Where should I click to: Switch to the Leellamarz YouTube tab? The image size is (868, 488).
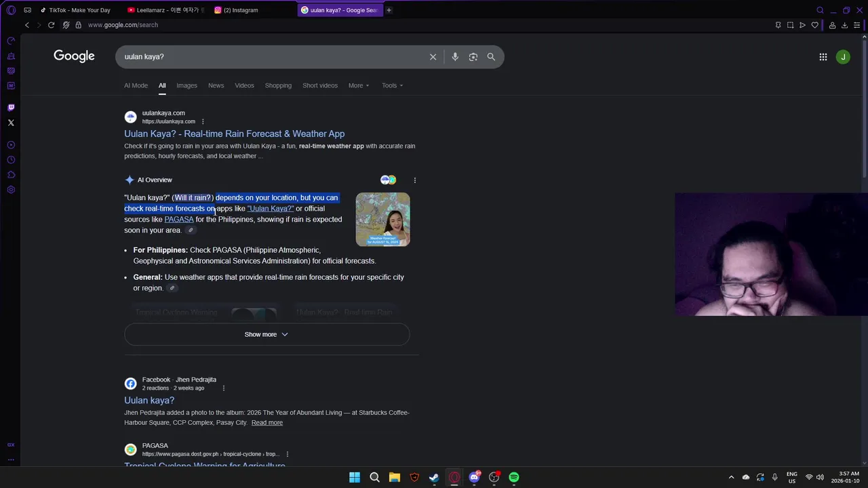pyautogui.click(x=166, y=10)
